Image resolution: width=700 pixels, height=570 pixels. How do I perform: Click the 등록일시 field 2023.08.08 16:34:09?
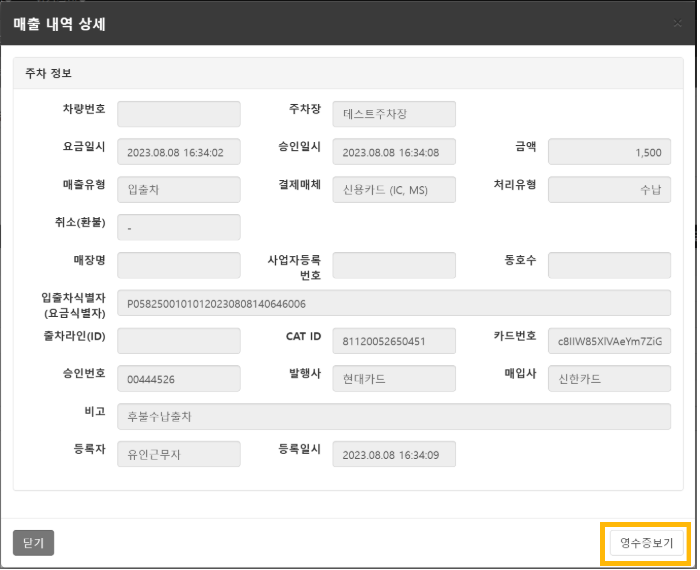coord(395,455)
